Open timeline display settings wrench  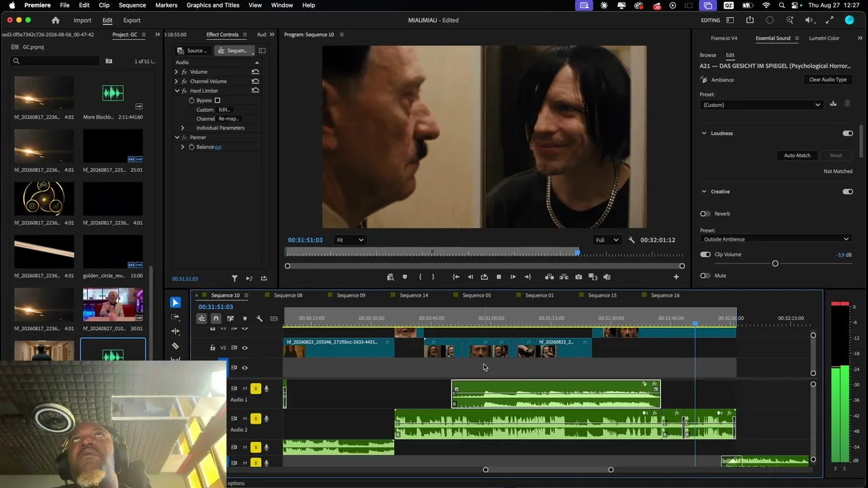pyautogui.click(x=259, y=319)
